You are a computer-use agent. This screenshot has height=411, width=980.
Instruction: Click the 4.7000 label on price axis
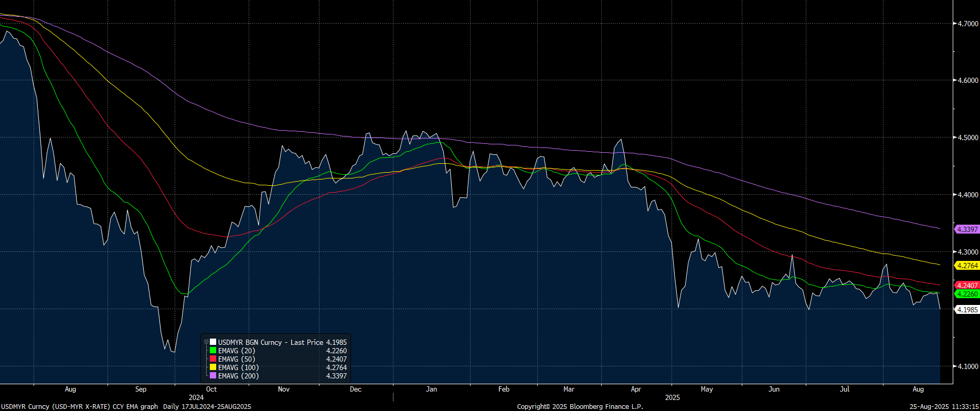[968, 24]
